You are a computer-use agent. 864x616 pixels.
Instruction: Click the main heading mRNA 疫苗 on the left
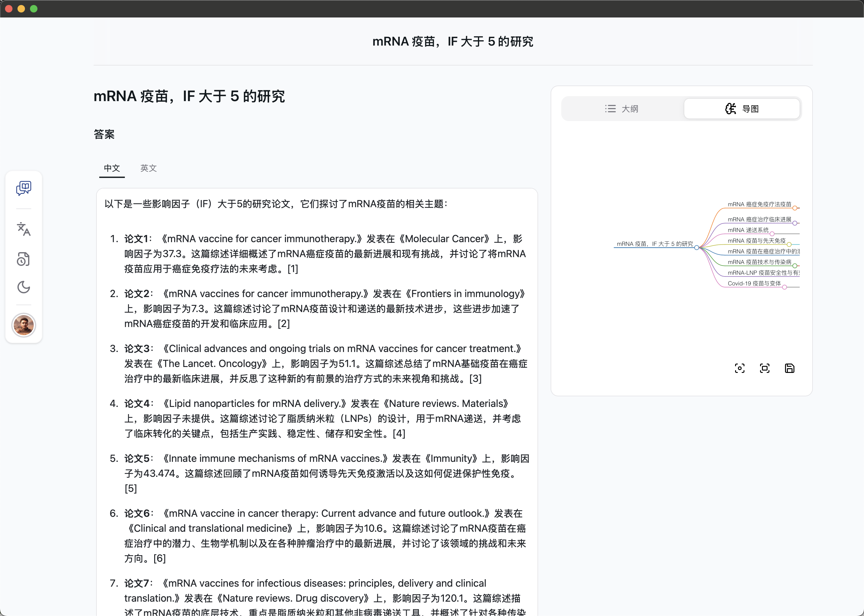coord(189,96)
